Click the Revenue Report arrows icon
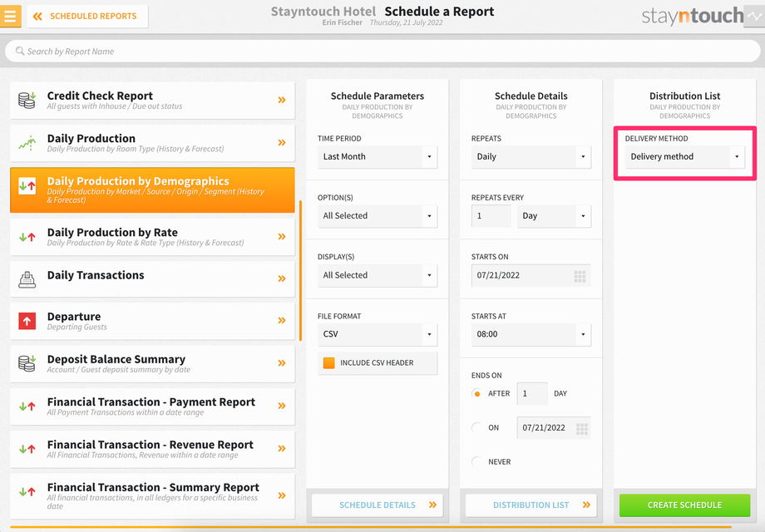 point(27,449)
